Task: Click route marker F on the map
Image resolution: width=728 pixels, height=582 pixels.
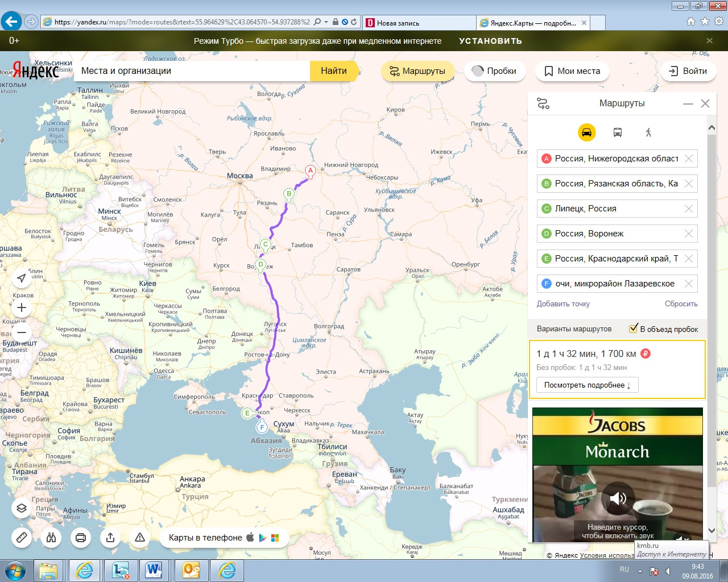Action: 262,427
